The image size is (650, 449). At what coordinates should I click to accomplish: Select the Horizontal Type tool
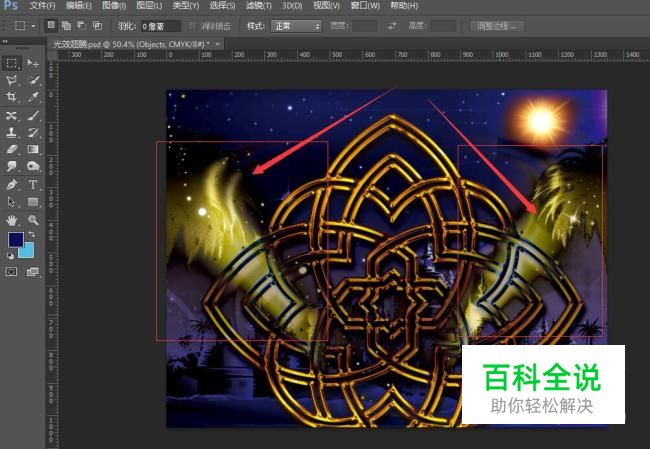tap(33, 184)
